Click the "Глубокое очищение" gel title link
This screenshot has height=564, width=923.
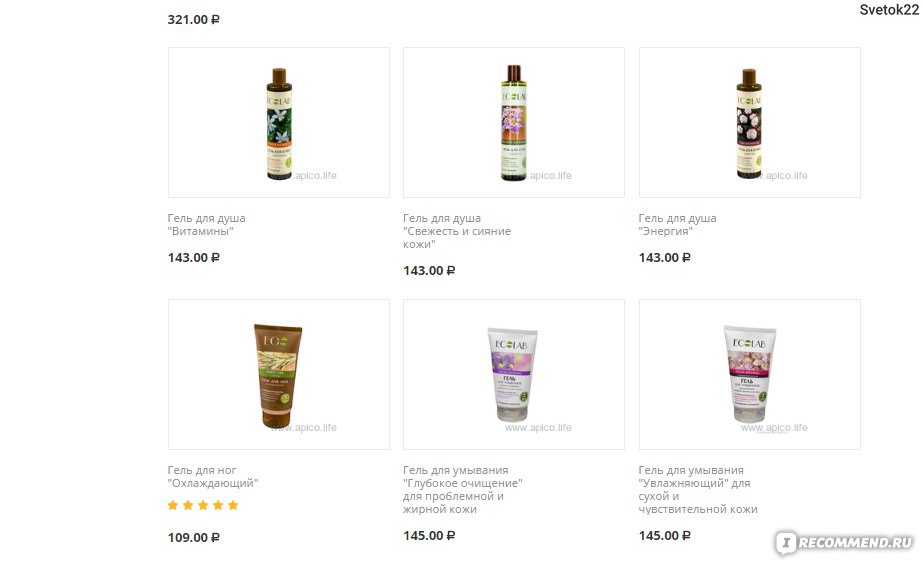[x=463, y=489]
